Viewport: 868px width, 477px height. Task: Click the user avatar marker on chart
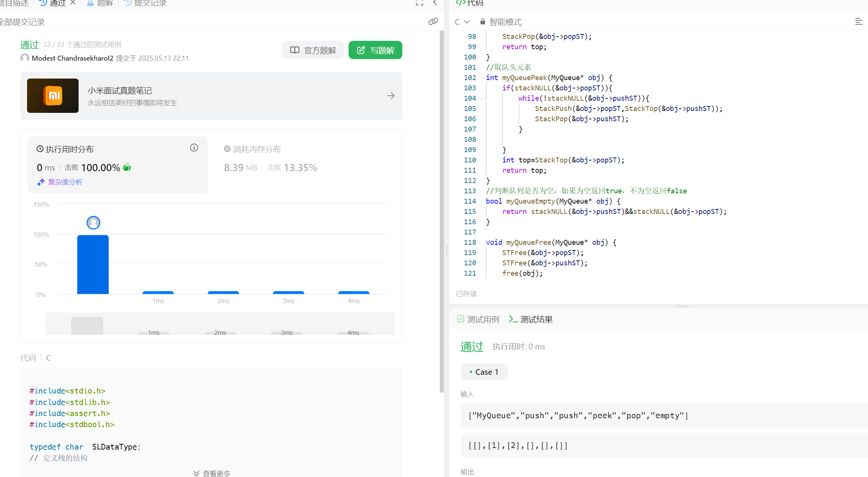coord(93,223)
